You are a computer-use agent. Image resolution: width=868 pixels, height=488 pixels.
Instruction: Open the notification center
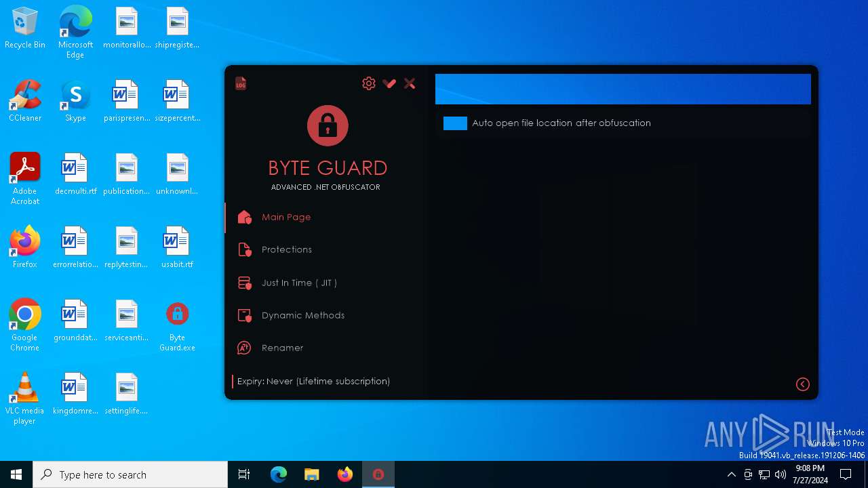846,474
